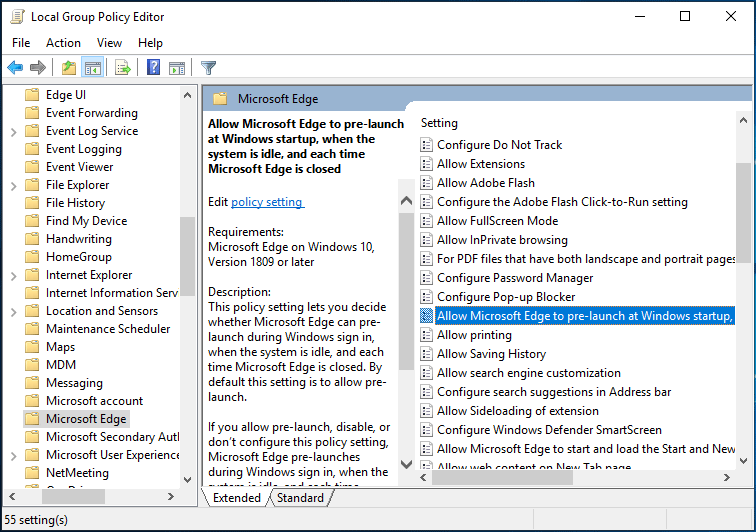
Task: Select the Microsoft account folder
Action: [x=94, y=401]
